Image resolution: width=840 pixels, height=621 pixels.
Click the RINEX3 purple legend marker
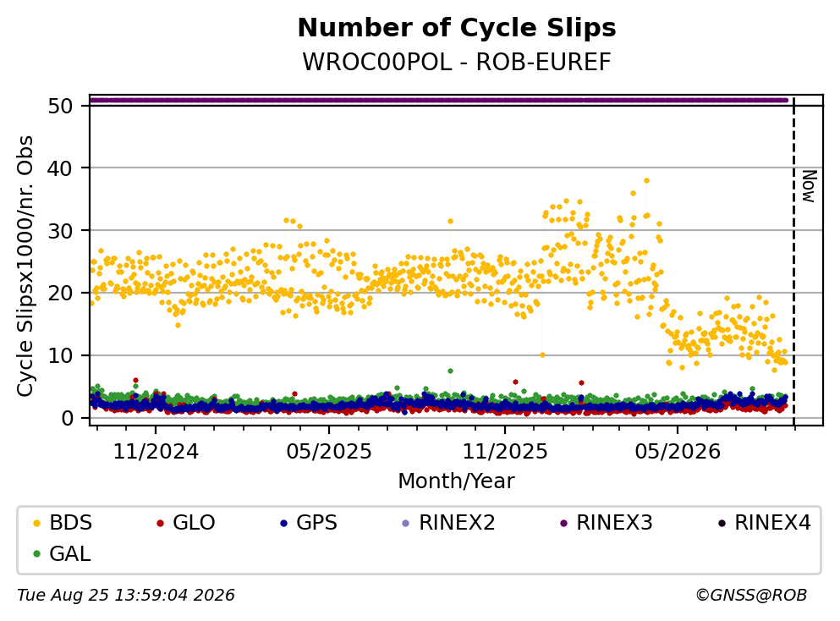tap(563, 523)
